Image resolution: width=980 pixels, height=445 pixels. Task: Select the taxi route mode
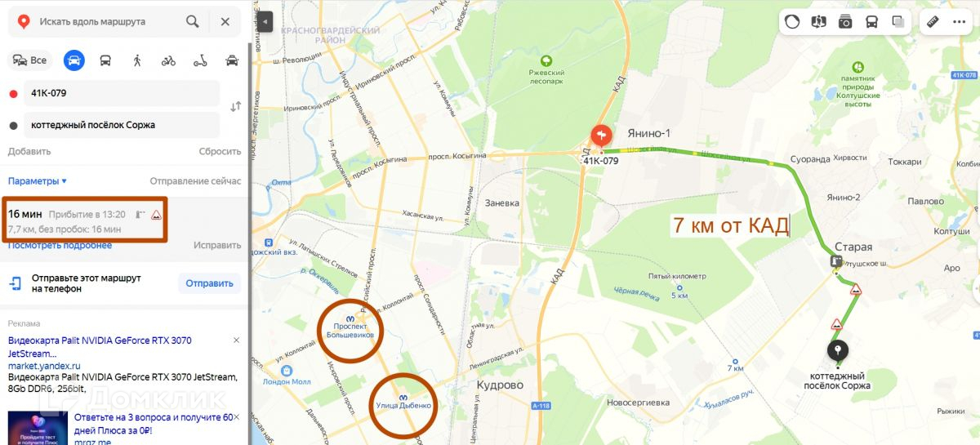tap(232, 60)
